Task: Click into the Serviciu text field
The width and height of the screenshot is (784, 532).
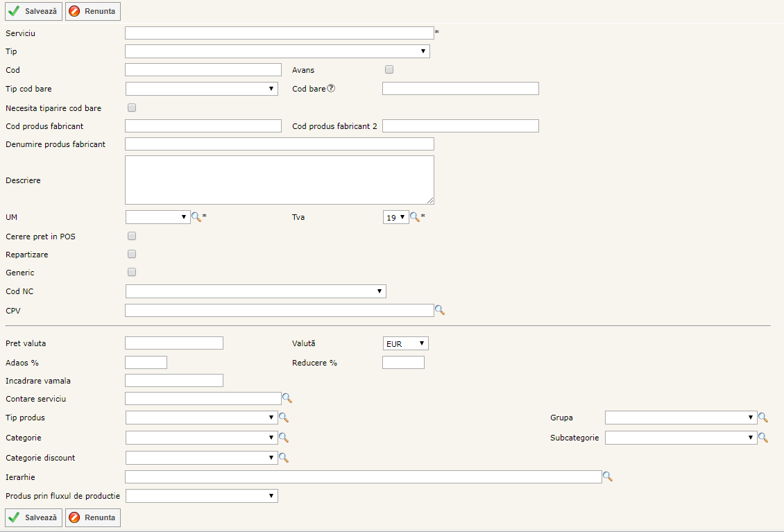Action: pyautogui.click(x=279, y=33)
